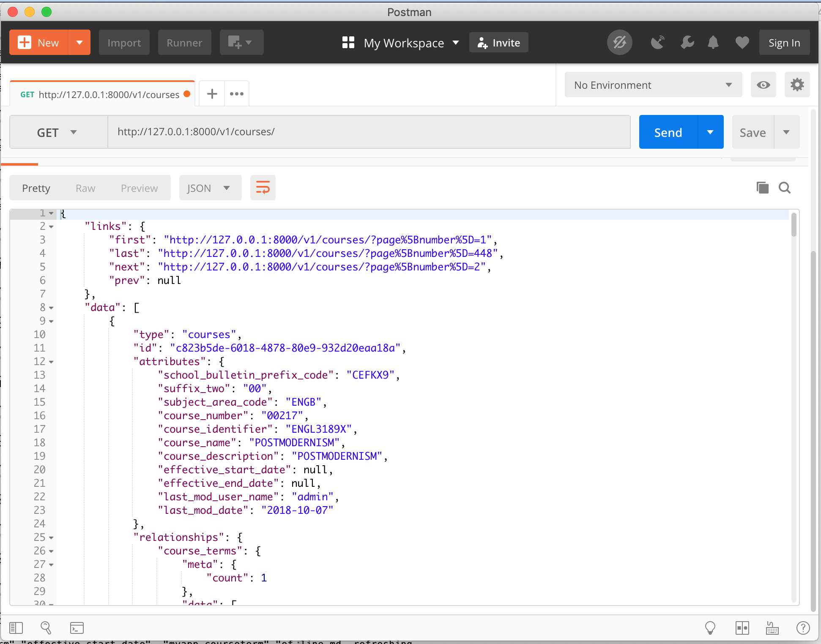Click the New button
This screenshot has height=644, width=821.
click(38, 43)
